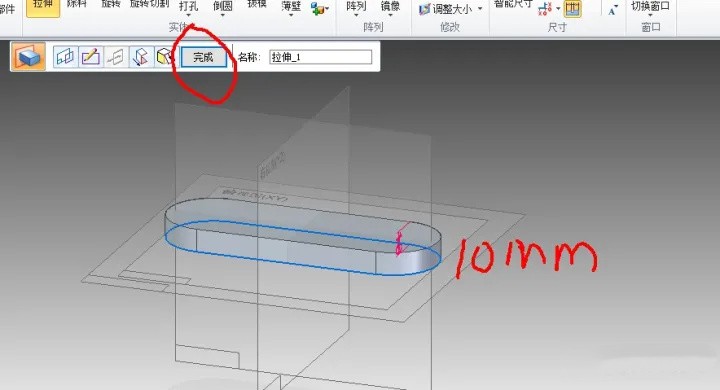Choose the sketch plane step icon
The image size is (720, 390).
pyautogui.click(x=65, y=57)
